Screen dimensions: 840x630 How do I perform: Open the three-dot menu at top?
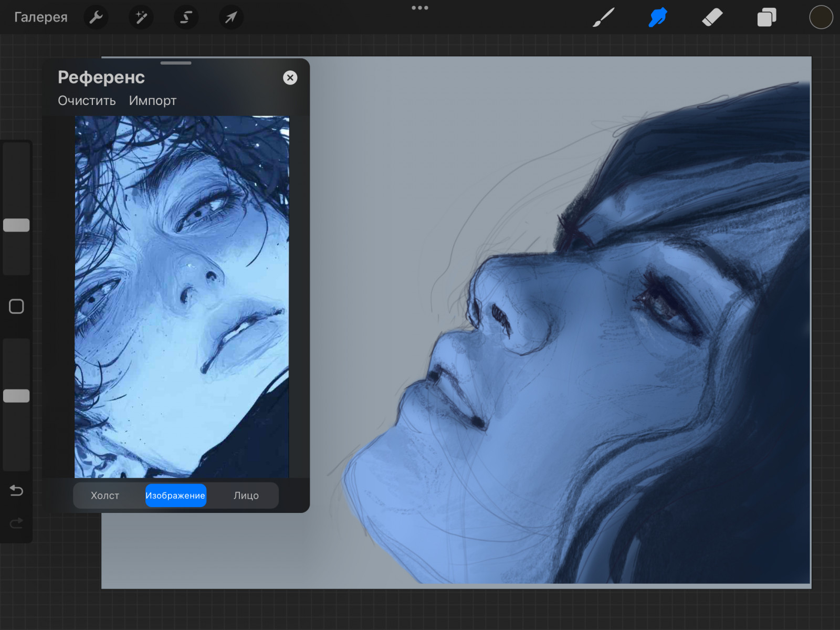(420, 8)
